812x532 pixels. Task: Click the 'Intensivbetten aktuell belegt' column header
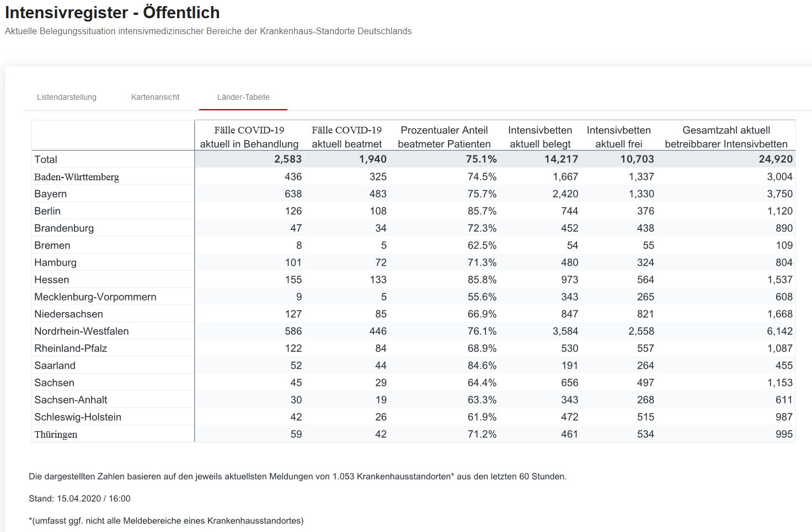(540, 137)
